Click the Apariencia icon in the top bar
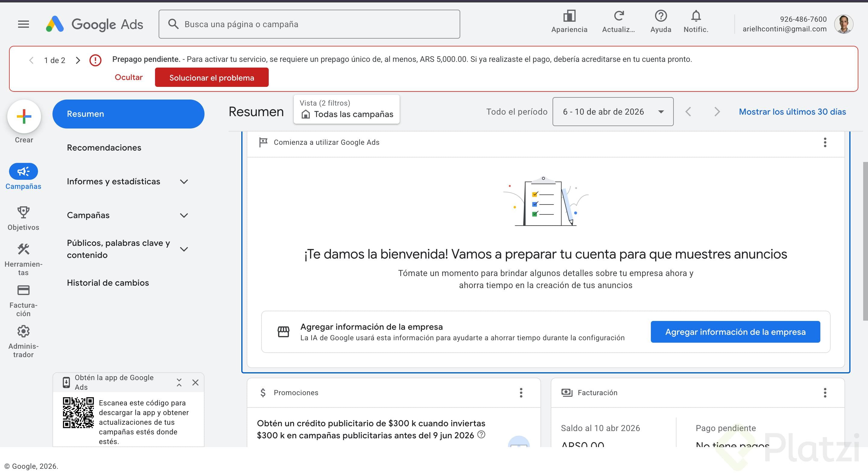 tap(569, 16)
